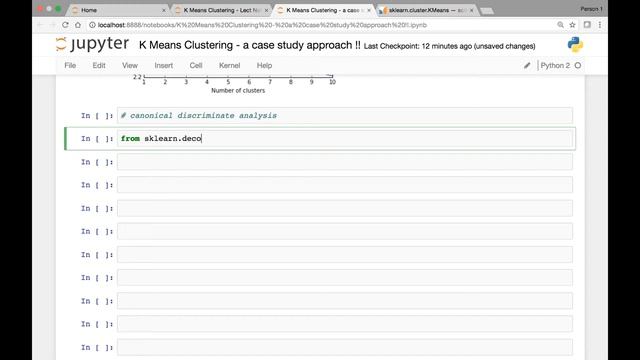Screen dimensions: 640x360
Task: Open the Insert menu
Action: pos(164,65)
